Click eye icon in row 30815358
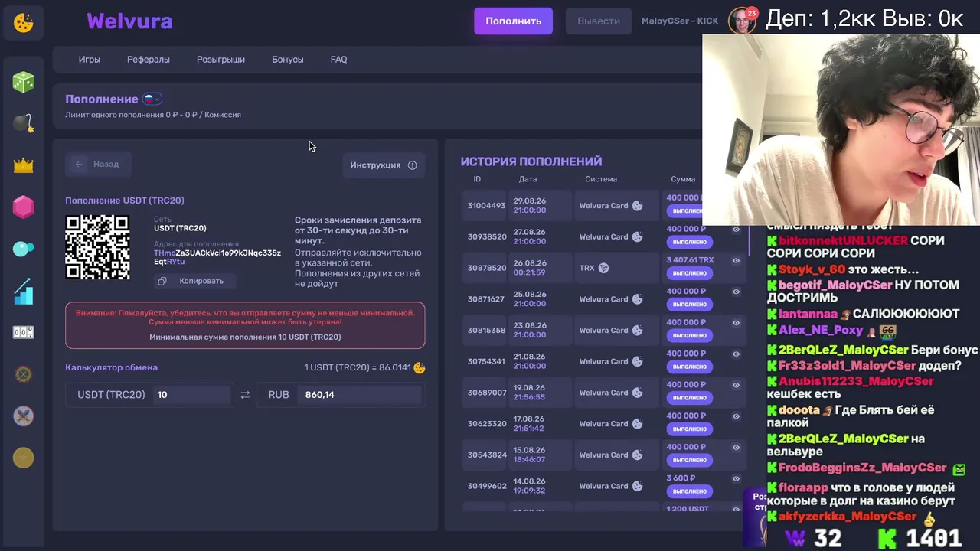 click(x=736, y=323)
